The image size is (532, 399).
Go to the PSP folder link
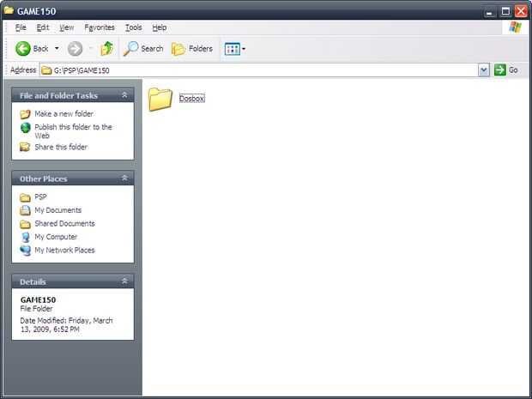(40, 197)
